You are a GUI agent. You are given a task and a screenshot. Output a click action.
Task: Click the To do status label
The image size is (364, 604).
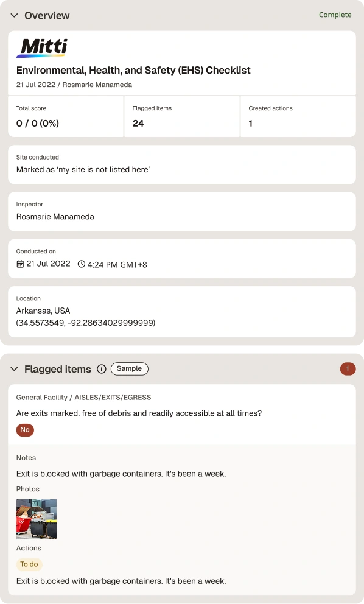point(29,564)
